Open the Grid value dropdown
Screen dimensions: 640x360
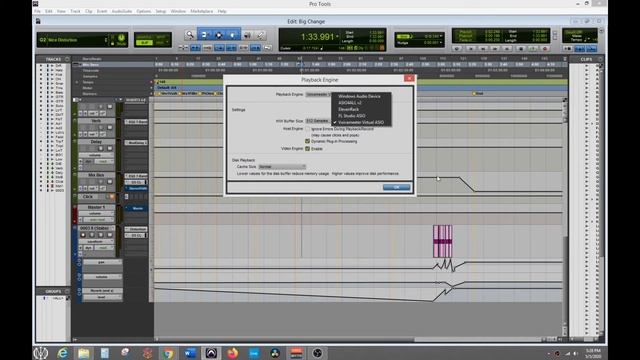[x=441, y=36]
